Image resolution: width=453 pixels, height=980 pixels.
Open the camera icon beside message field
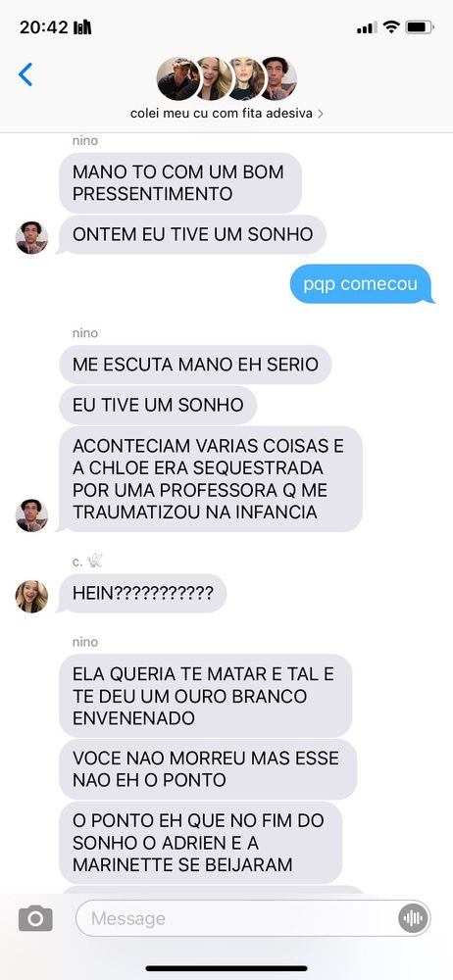[35, 918]
